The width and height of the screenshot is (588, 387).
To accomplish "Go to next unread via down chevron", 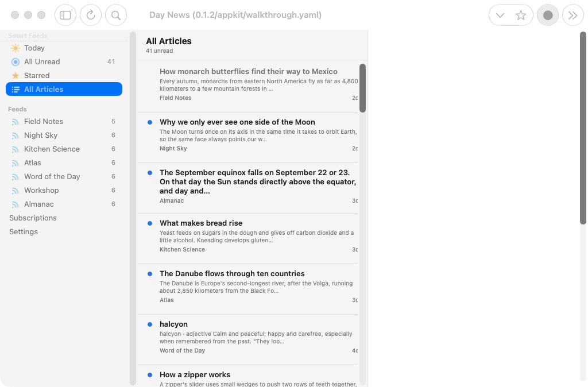I will (x=500, y=15).
